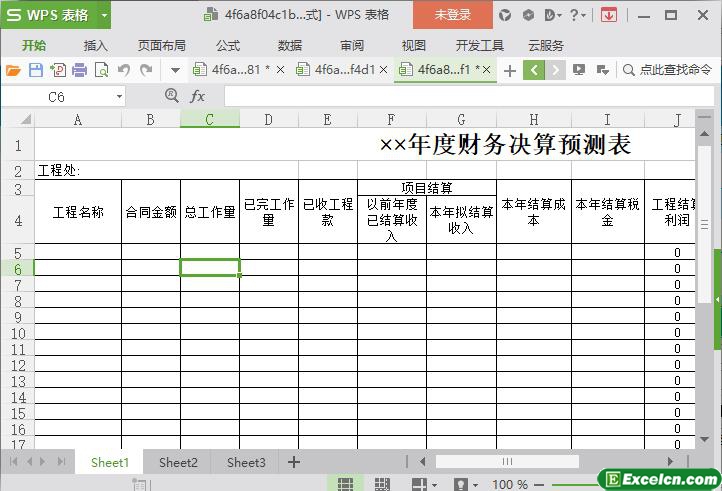This screenshot has height=491, width=722.
Task: Switch to Page Break Preview view icon
Action: (382, 484)
